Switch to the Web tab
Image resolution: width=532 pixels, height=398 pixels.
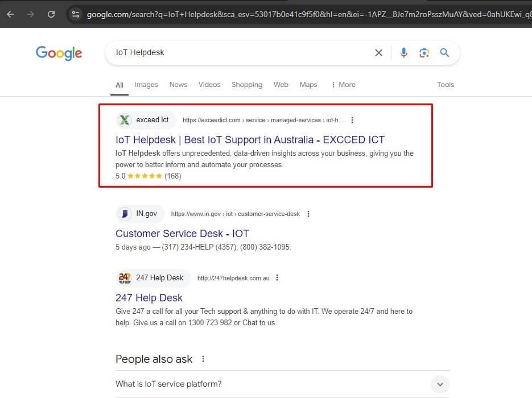[281, 85]
